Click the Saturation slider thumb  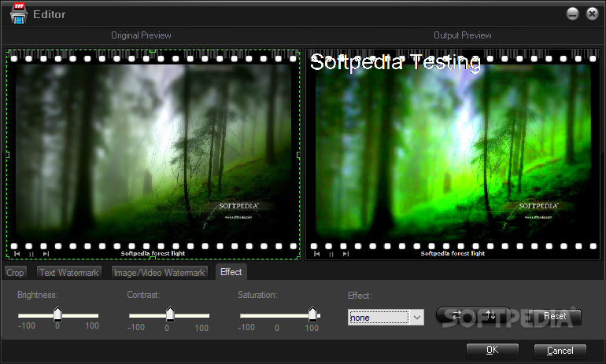click(312, 314)
